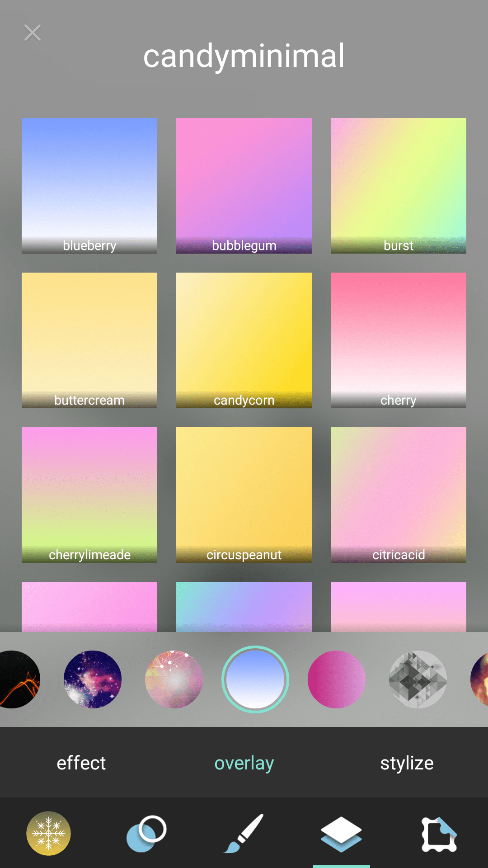Open the layers stack tool
This screenshot has width=488, height=868.
point(341,833)
